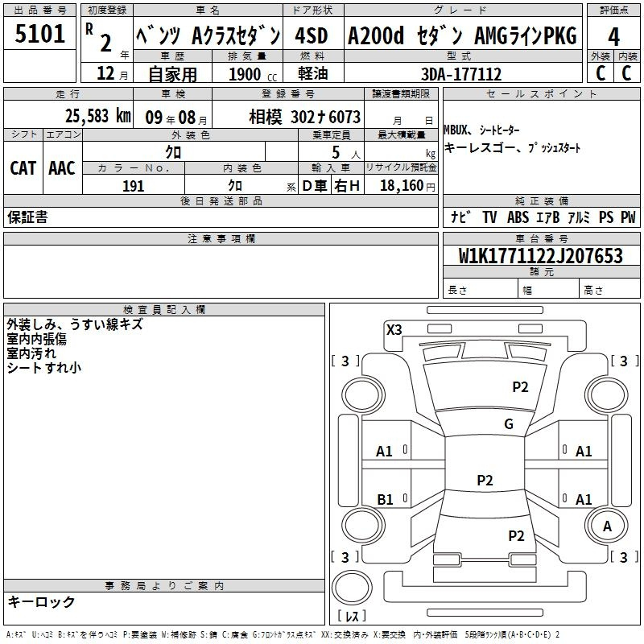
Task: Click the レス bracket label below the car
Action: 352,617
